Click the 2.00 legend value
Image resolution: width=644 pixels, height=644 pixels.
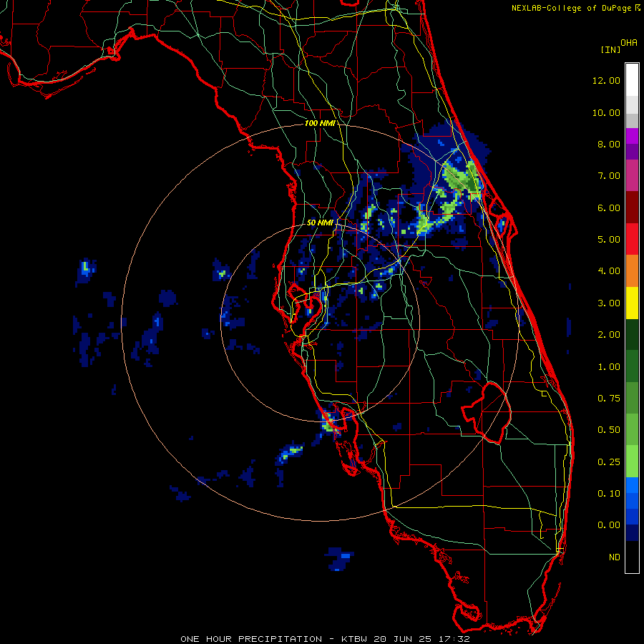(609, 335)
